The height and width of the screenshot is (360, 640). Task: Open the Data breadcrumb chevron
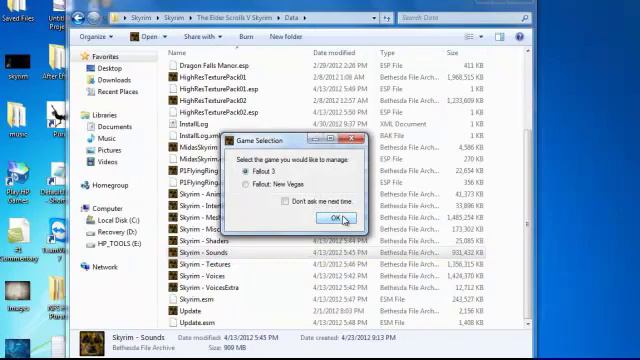(x=305, y=18)
